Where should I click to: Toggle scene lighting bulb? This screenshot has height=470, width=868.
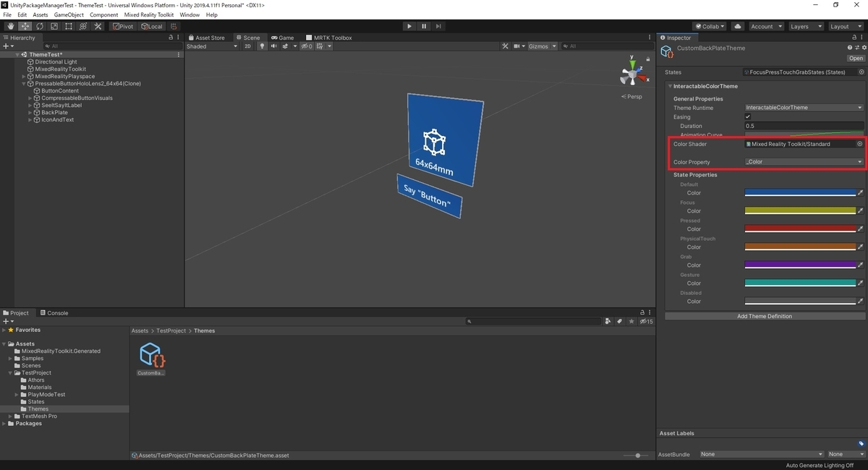[263, 46]
